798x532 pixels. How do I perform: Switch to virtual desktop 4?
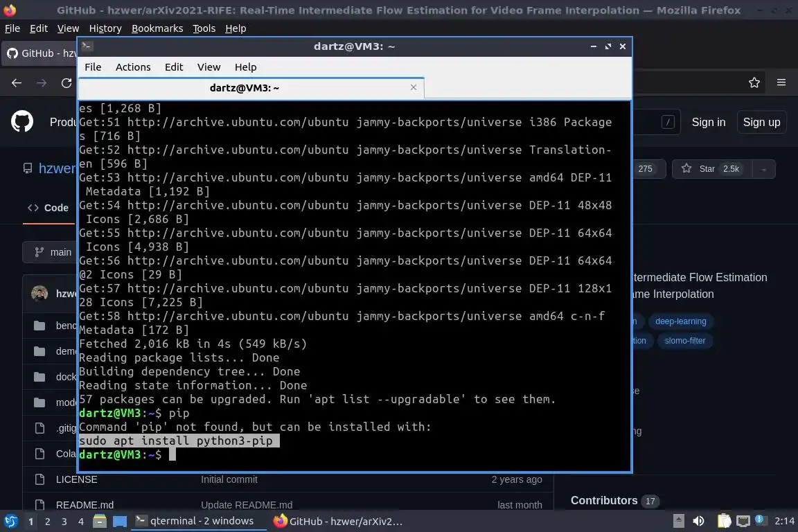[80, 522]
